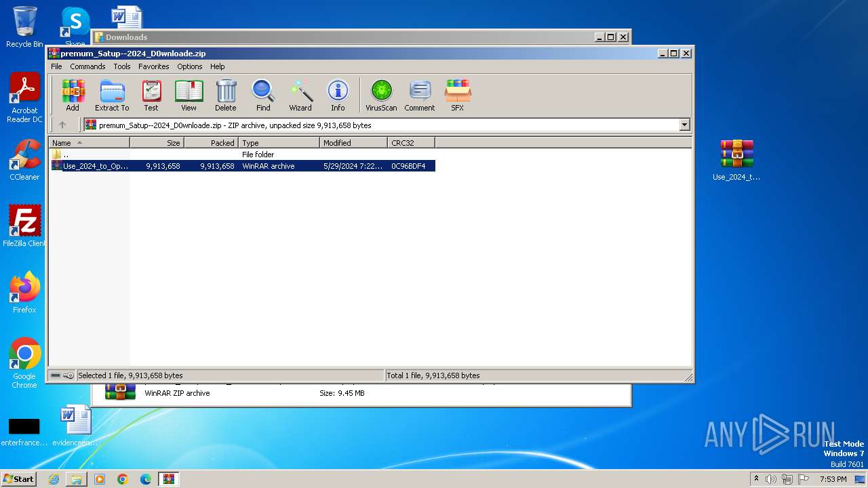Select the Use_2024_to_Op... archive row
This screenshot has height=488, width=868.
(242, 166)
